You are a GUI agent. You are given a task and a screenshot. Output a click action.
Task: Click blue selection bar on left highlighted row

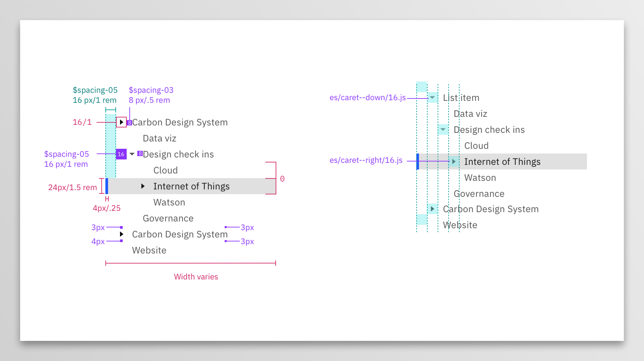tap(107, 186)
